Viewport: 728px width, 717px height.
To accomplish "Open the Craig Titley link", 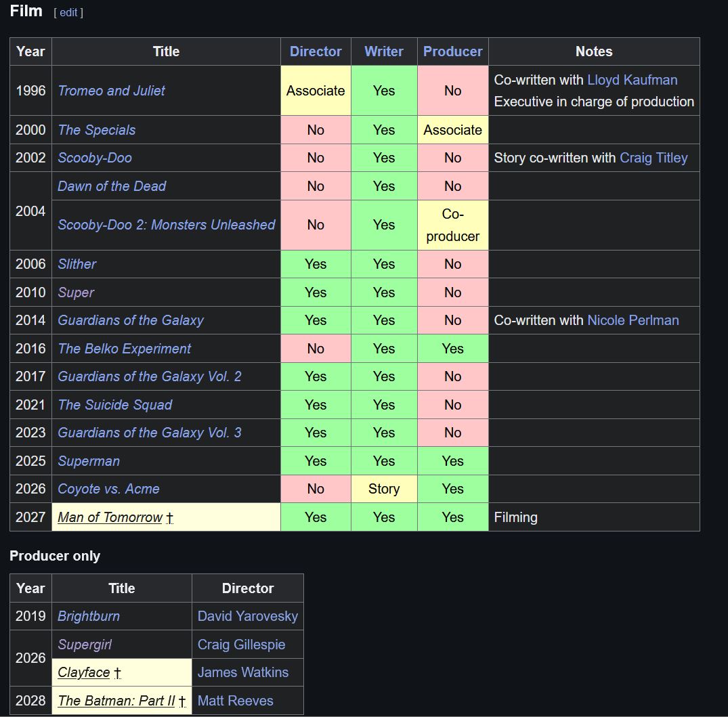I will tap(654, 158).
